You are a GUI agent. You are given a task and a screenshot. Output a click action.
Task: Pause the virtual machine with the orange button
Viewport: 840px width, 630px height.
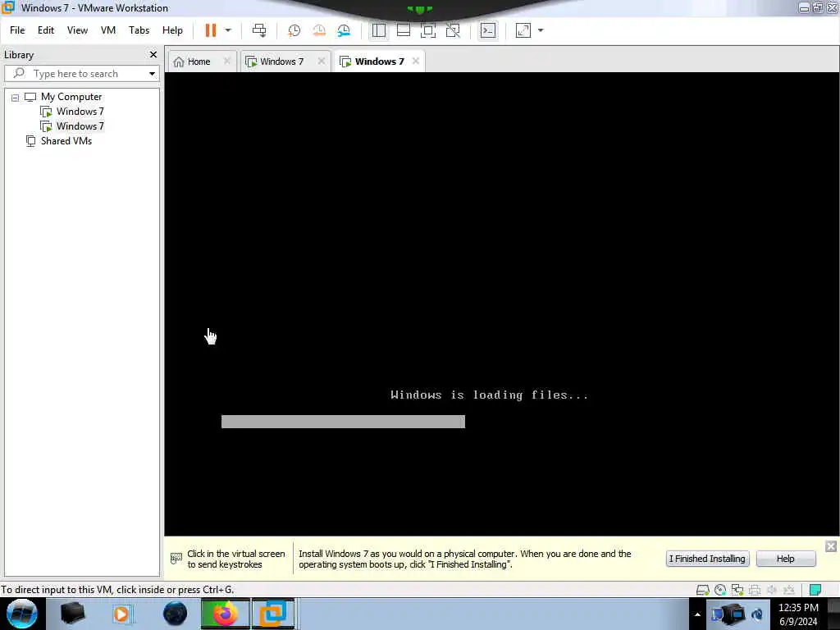(211, 30)
